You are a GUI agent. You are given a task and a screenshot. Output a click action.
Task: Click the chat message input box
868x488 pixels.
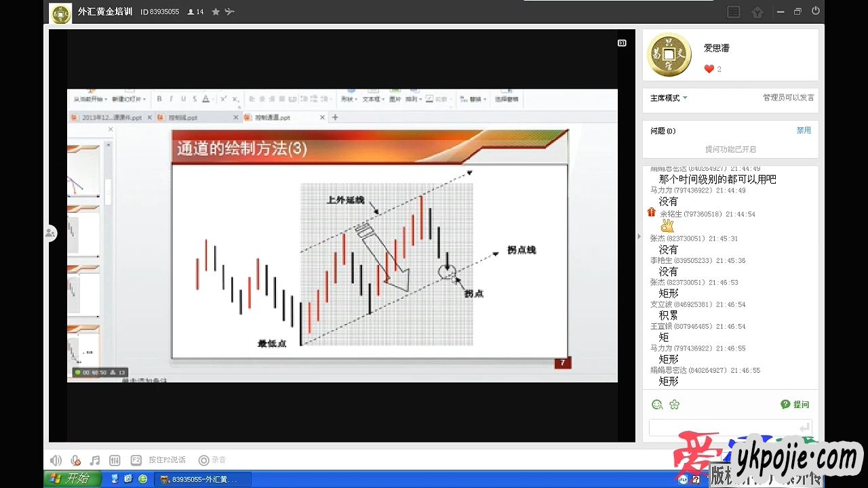tap(722, 428)
